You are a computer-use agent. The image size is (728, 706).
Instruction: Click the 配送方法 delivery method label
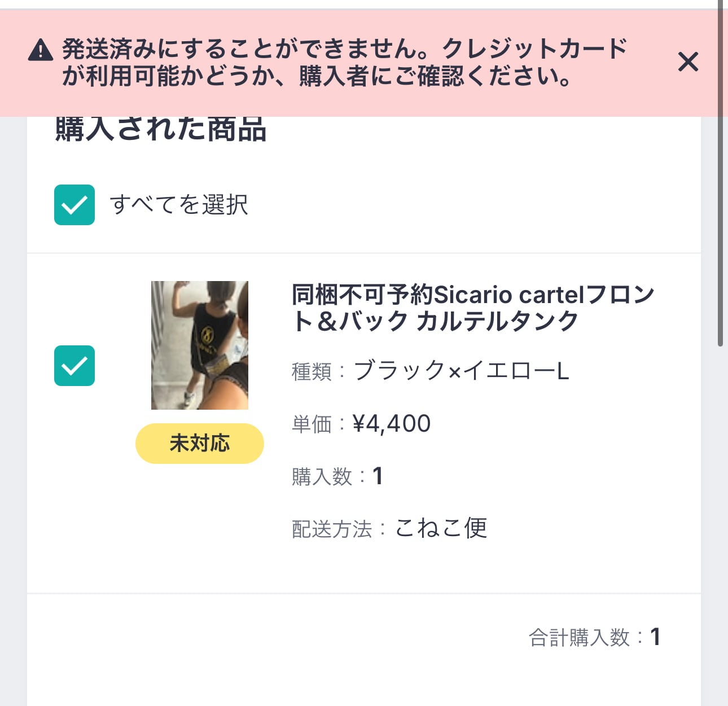[x=332, y=528]
